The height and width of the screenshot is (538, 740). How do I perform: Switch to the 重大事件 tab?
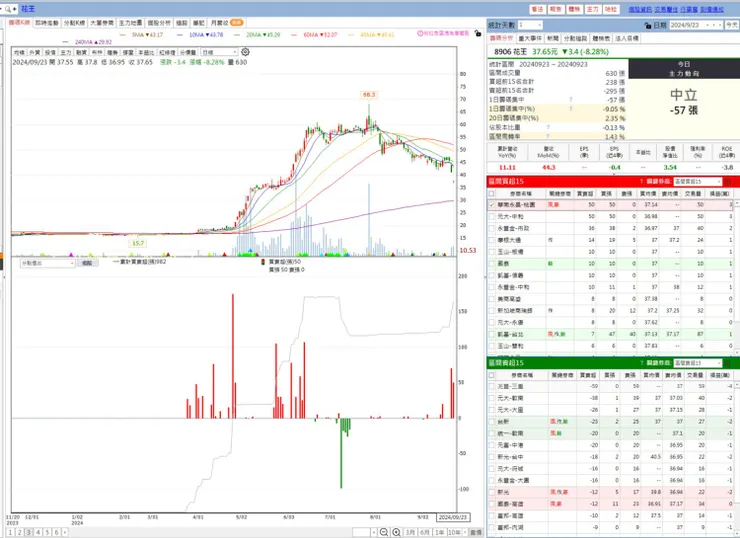(530, 38)
